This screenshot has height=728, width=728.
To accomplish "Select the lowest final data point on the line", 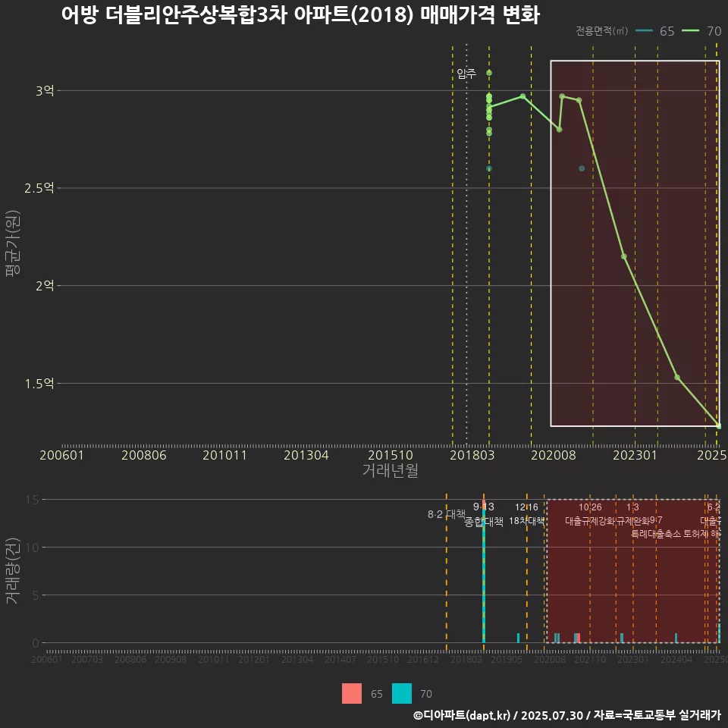I will tap(718, 425).
